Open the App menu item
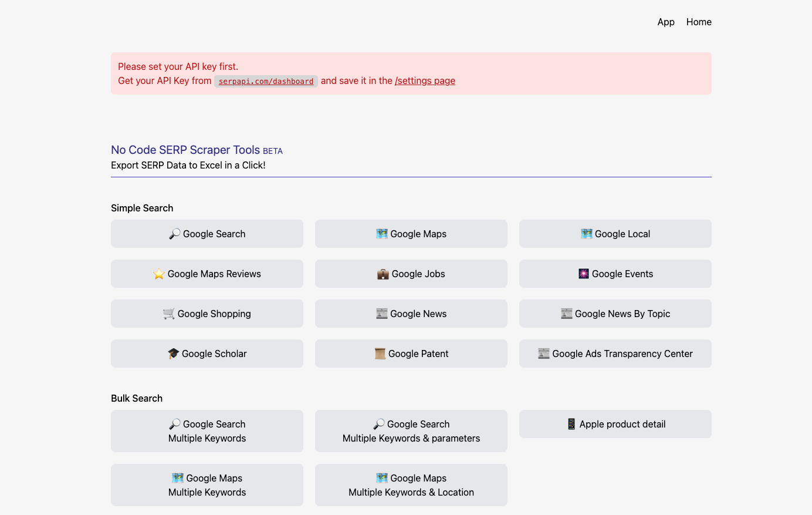The height and width of the screenshot is (515, 812). point(666,22)
